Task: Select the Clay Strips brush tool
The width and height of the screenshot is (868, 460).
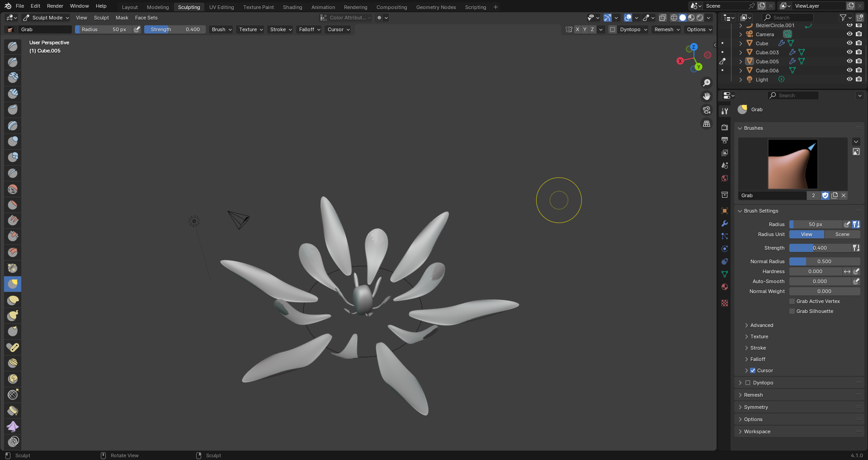Action: (x=13, y=94)
